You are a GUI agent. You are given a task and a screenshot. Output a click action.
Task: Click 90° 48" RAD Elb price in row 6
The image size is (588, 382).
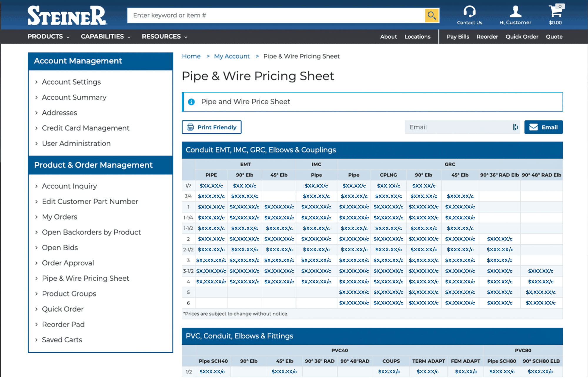(x=541, y=303)
